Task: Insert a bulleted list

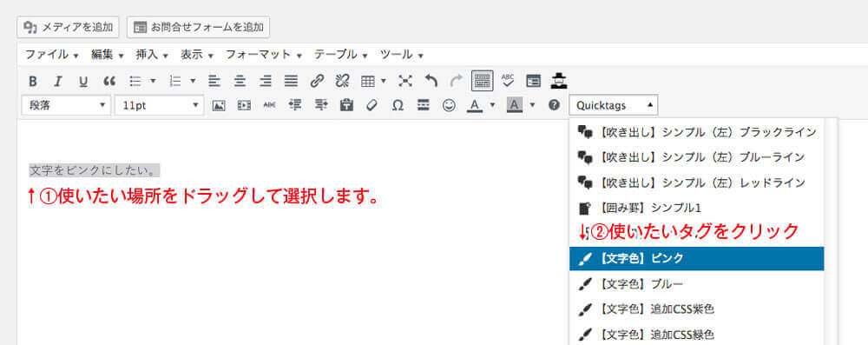Action: (135, 81)
